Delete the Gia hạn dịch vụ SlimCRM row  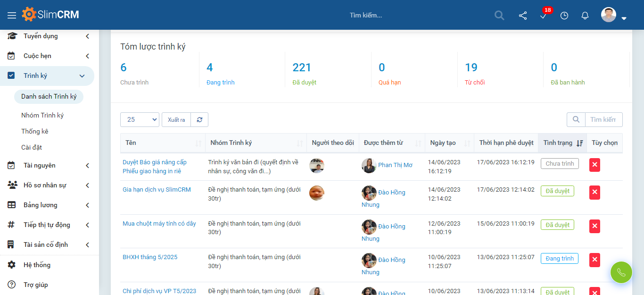[x=594, y=192]
